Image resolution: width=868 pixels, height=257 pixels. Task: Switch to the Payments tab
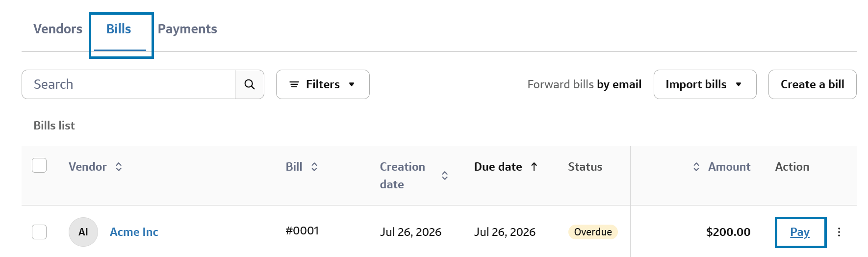tap(187, 29)
